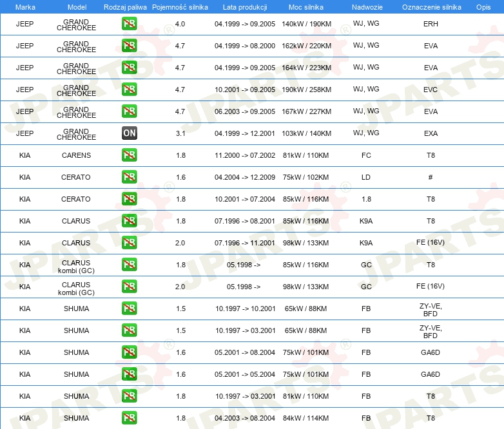Click petrol icon in Shuma 10.1997 -> 10.2001 row
The image size is (504, 429).
click(x=129, y=308)
